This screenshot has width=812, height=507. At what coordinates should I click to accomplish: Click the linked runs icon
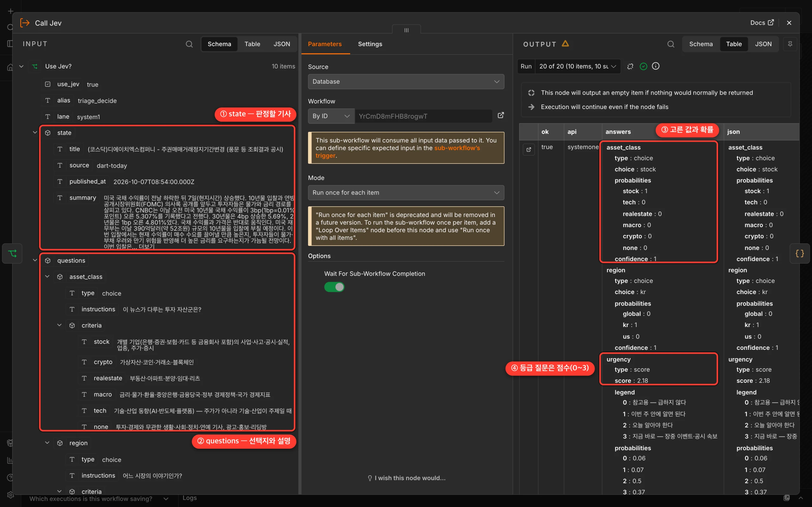pos(630,67)
